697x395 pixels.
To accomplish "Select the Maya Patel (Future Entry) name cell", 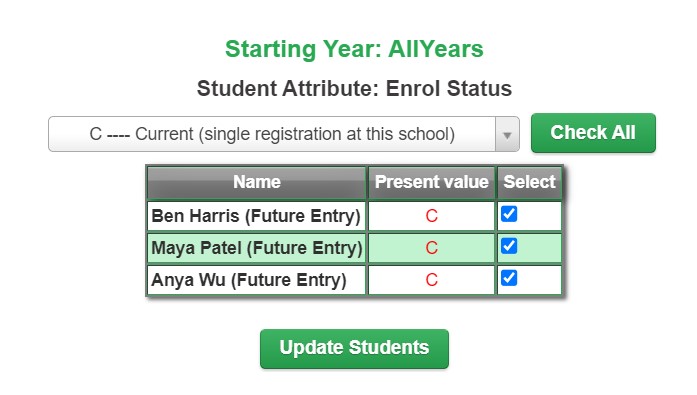I will [256, 248].
